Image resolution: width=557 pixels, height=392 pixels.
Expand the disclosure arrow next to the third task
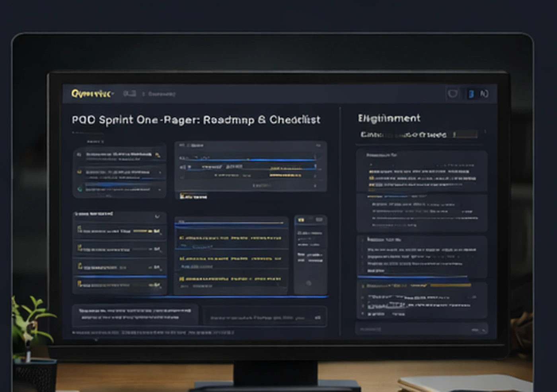(160, 190)
